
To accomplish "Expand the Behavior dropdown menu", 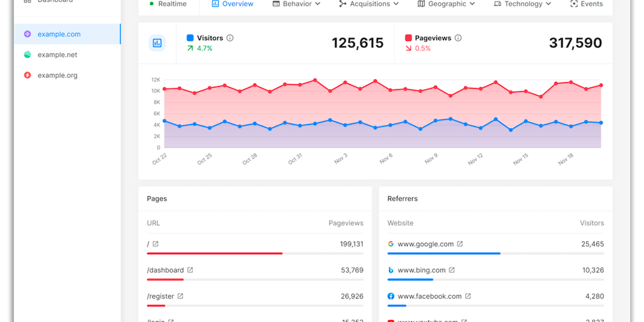I will coord(296,4).
